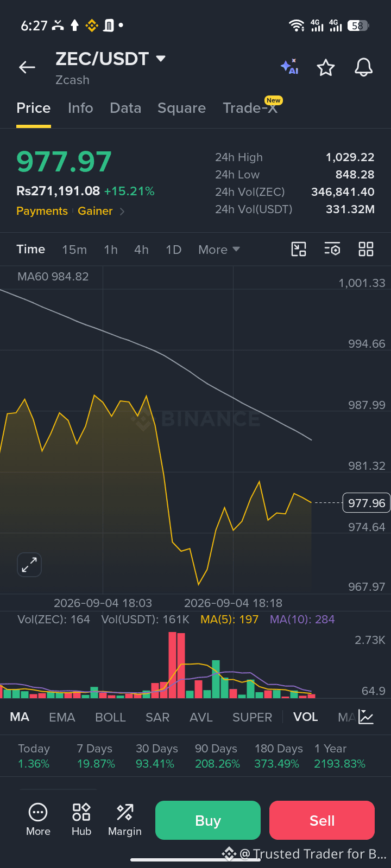Tap the green Buy button
The image size is (391, 868).
point(208,820)
